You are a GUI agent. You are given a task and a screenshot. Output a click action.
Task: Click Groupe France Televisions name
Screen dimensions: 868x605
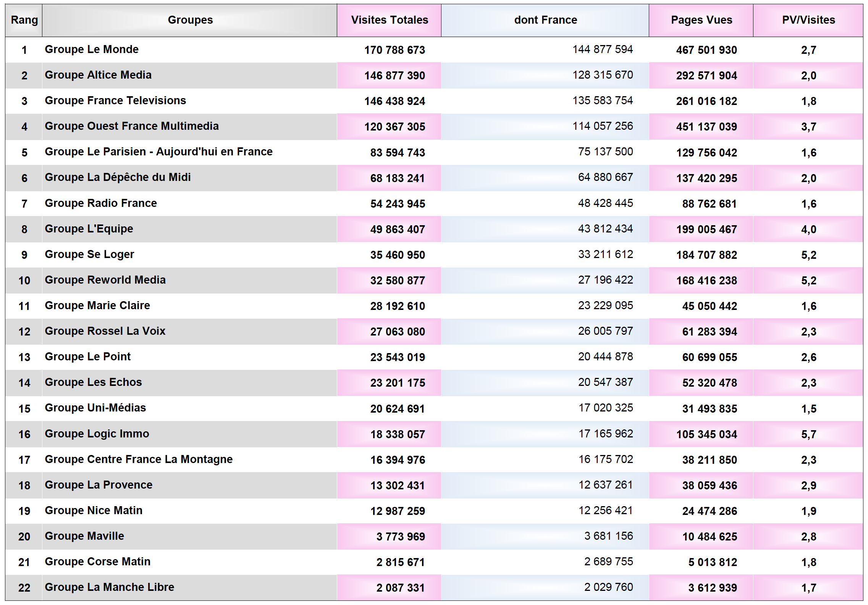(x=115, y=101)
